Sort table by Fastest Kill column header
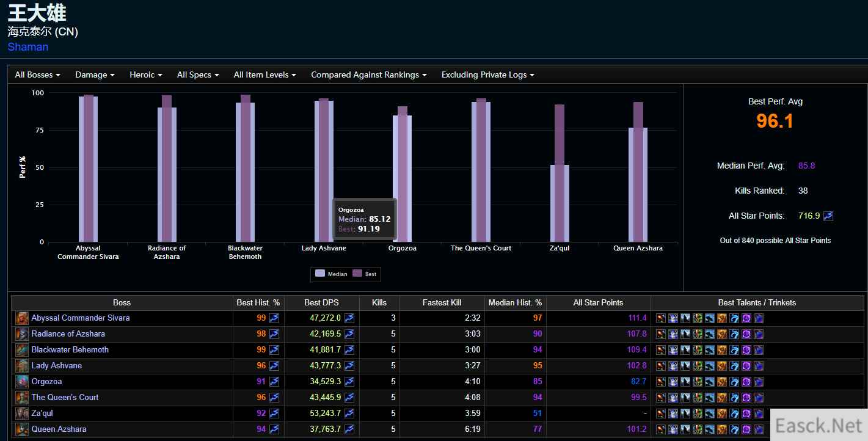This screenshot has height=441, width=868. coord(442,302)
